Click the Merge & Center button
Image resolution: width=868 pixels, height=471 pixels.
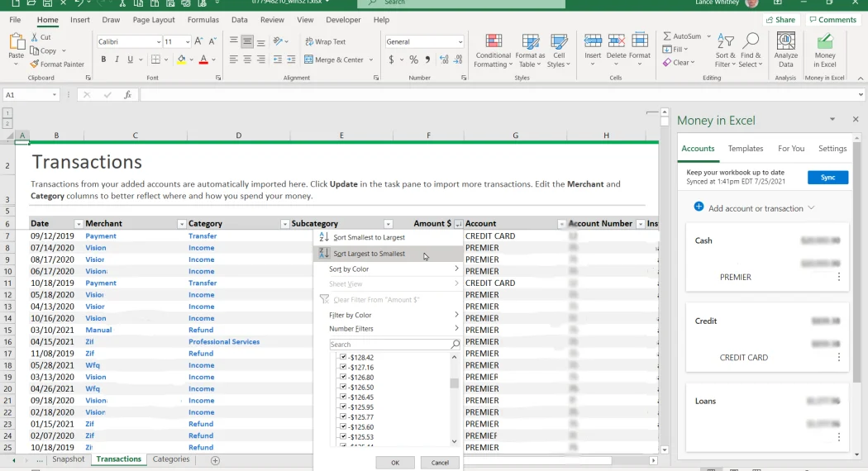(334, 59)
